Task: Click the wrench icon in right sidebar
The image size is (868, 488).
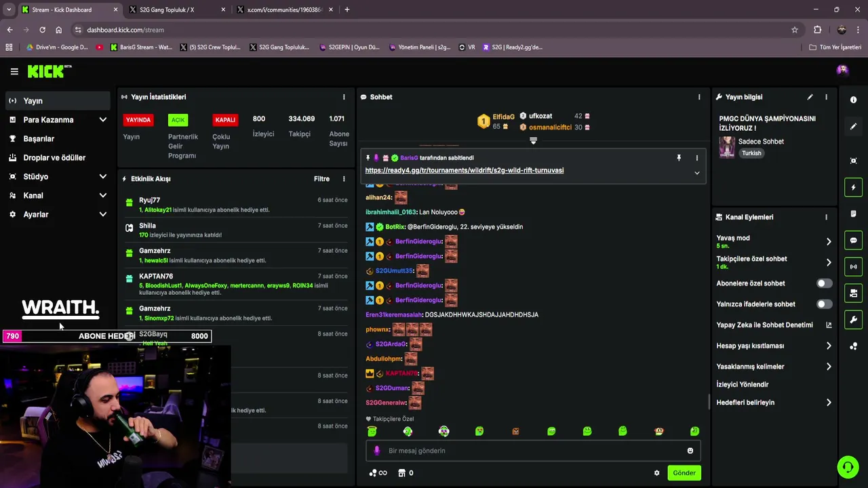Action: coord(853,319)
